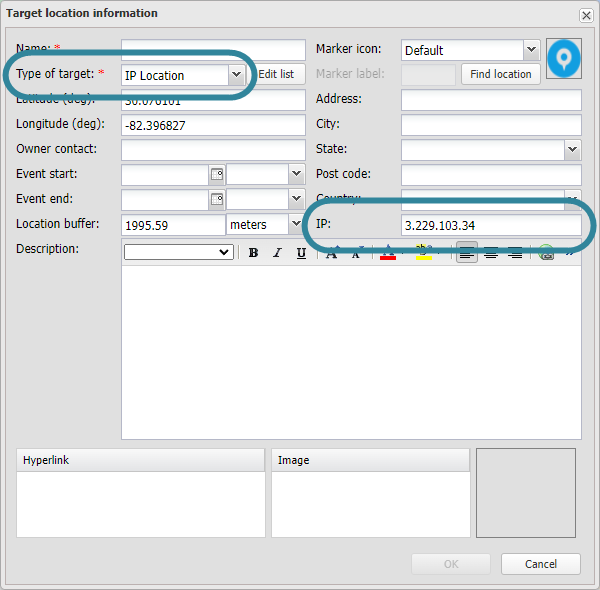
Task: Click into the IP address field
Action: [490, 225]
